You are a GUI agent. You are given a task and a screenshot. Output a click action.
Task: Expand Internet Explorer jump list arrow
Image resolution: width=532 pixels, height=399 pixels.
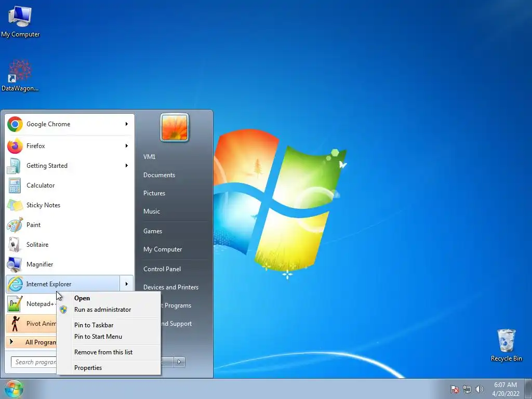[x=127, y=284]
